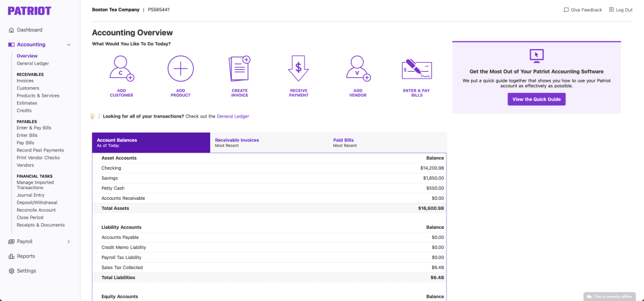Open Deposit/Withdrawal in sidebar

coord(37,202)
